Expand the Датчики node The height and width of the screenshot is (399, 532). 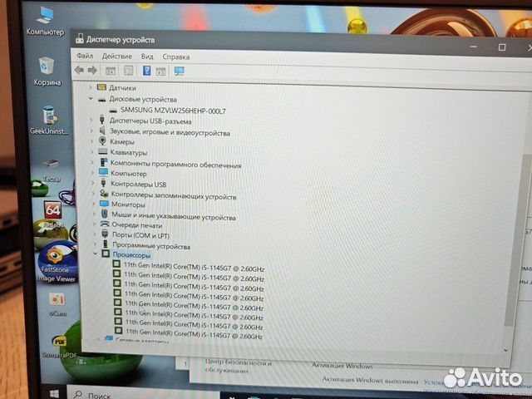coord(90,87)
